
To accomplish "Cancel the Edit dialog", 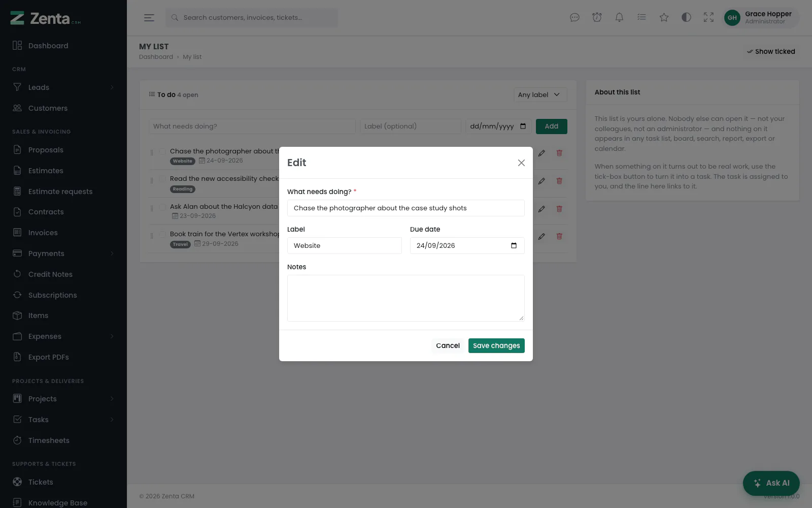I will [448, 345].
